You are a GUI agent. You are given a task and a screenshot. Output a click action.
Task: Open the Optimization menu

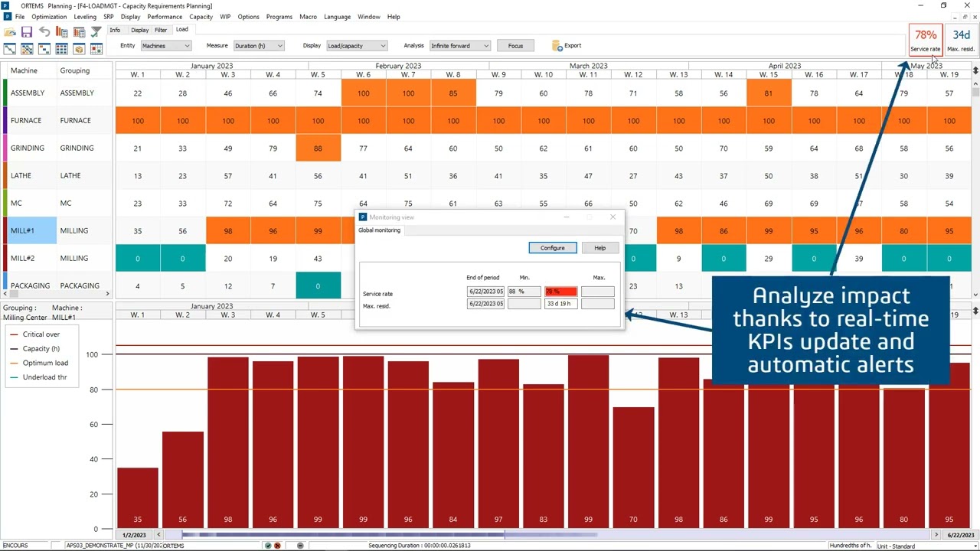pos(49,17)
